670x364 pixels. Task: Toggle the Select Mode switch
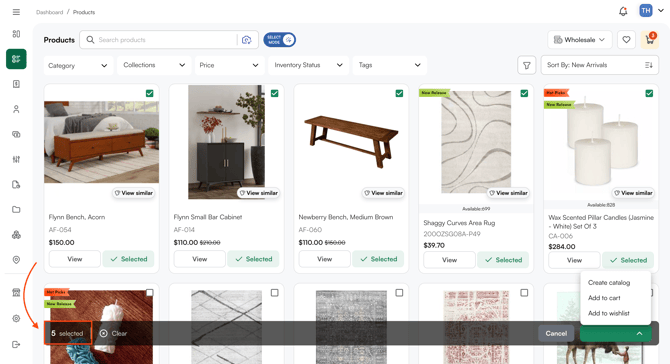tap(279, 40)
